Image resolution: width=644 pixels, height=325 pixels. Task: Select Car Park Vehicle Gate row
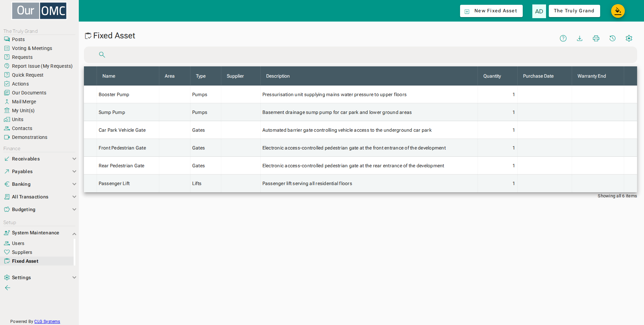click(x=360, y=130)
